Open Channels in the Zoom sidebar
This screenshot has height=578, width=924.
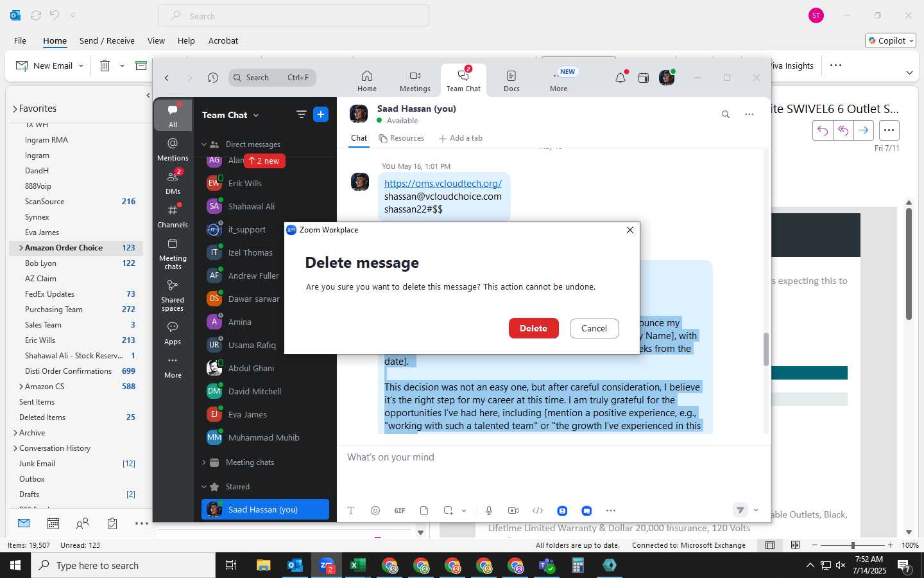click(173, 216)
